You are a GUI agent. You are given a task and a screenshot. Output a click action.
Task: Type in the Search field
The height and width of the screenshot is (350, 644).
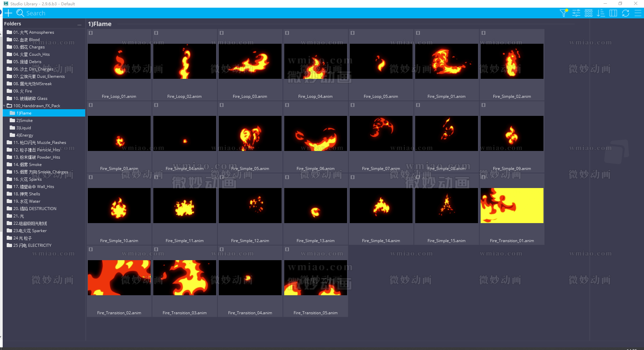click(x=100, y=13)
